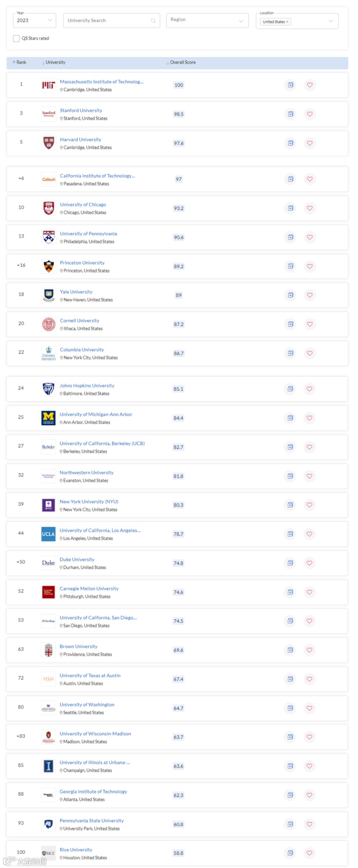
Task: Open the Location dropdown arrow
Action: (x=331, y=21)
